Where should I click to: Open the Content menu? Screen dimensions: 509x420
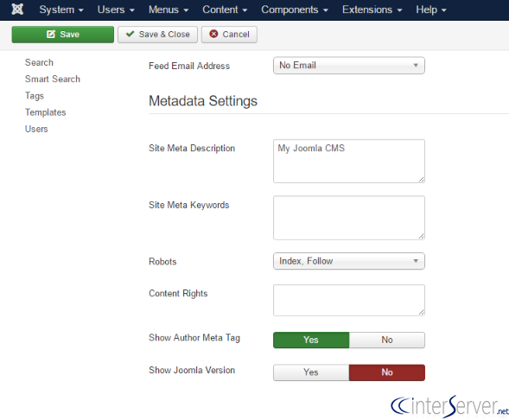pyautogui.click(x=225, y=10)
